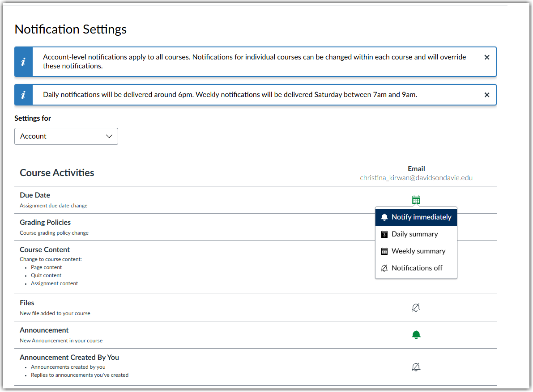This screenshot has width=533, height=392.
Task: Click the Page content link under Course Content
Action: [x=46, y=267]
